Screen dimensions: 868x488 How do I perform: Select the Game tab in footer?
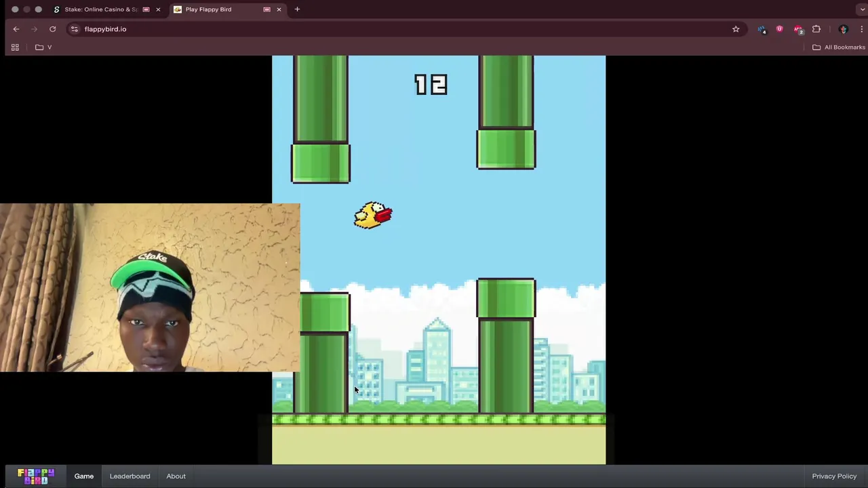pos(84,476)
